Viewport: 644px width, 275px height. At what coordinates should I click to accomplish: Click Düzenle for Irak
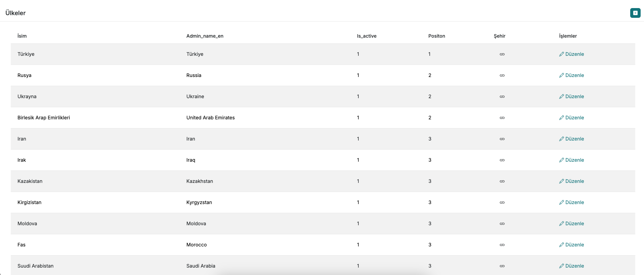tap(571, 160)
